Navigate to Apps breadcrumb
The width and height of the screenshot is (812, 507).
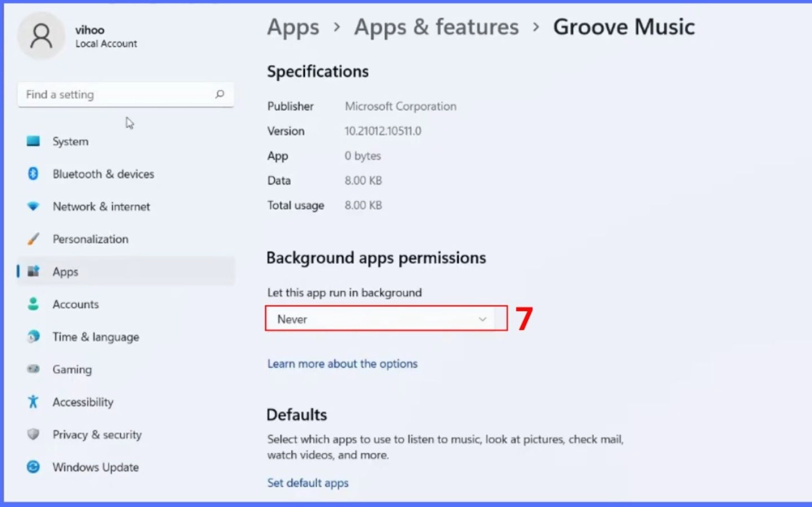(292, 27)
